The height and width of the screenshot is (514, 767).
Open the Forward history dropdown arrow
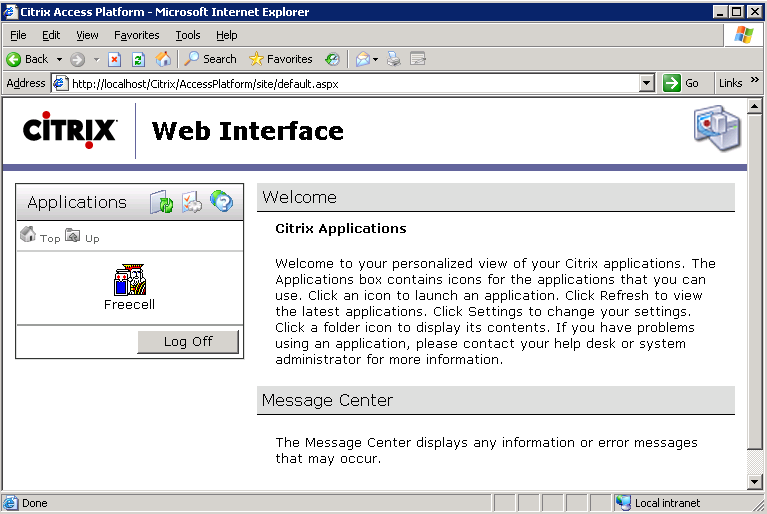pyautogui.click(x=96, y=60)
